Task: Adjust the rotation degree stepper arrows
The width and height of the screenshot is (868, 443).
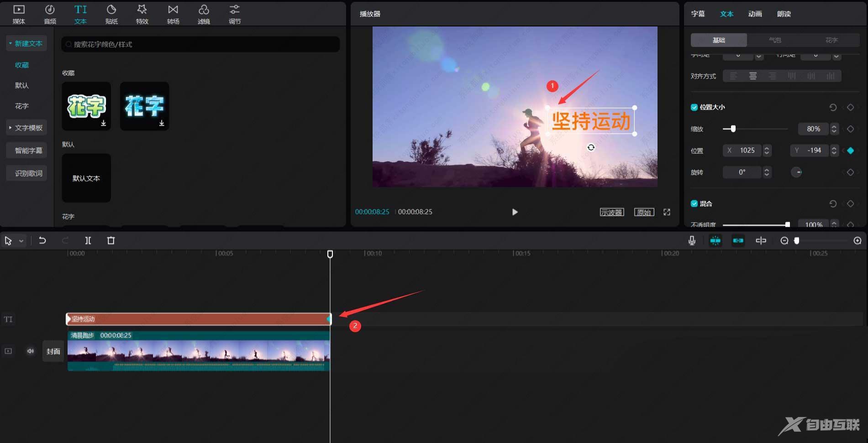Action: coord(767,172)
